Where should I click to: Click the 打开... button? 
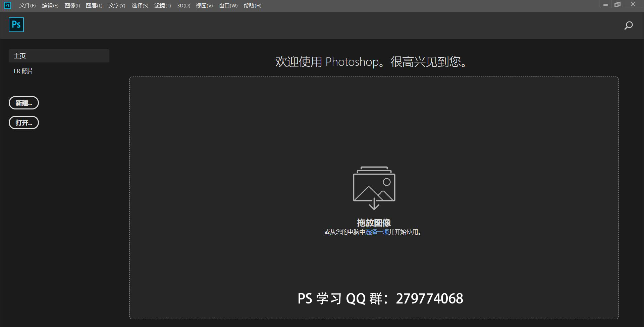pos(24,123)
